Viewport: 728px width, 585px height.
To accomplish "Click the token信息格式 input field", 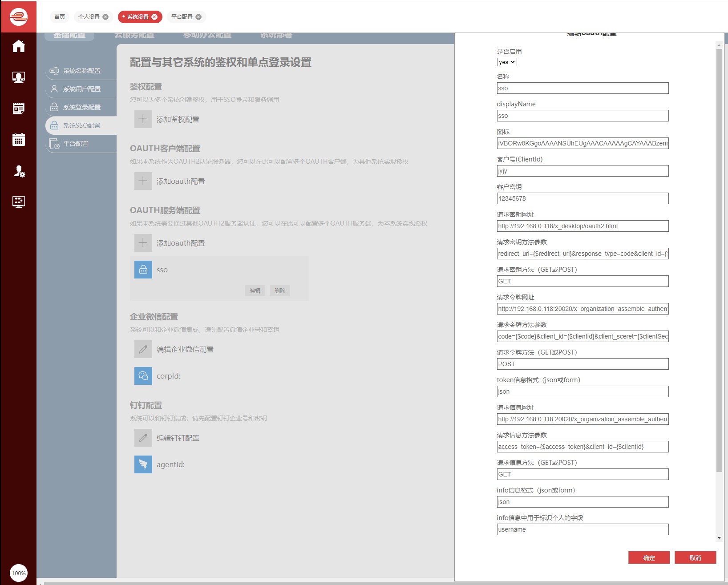I will pos(582,391).
